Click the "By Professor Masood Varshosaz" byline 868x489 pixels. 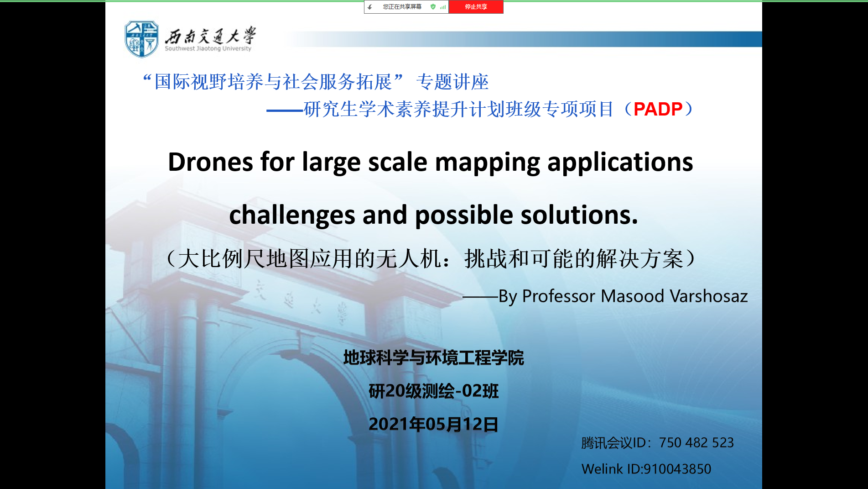(623, 296)
